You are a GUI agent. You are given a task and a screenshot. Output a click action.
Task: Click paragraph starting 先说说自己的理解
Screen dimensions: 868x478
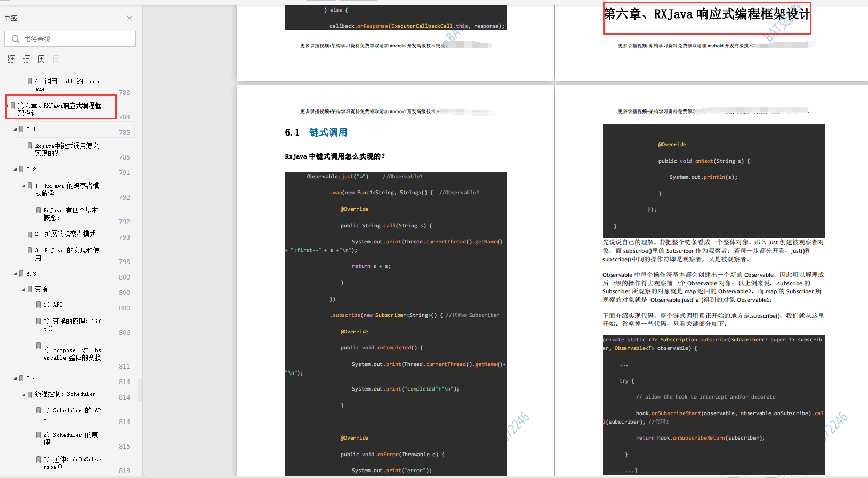pyautogui.click(x=713, y=251)
